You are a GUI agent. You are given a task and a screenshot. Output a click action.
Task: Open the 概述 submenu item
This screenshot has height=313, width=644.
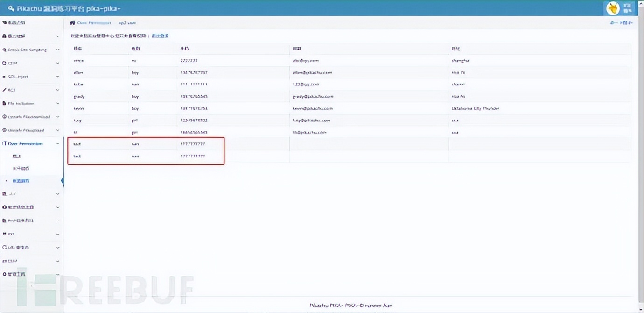(17, 156)
